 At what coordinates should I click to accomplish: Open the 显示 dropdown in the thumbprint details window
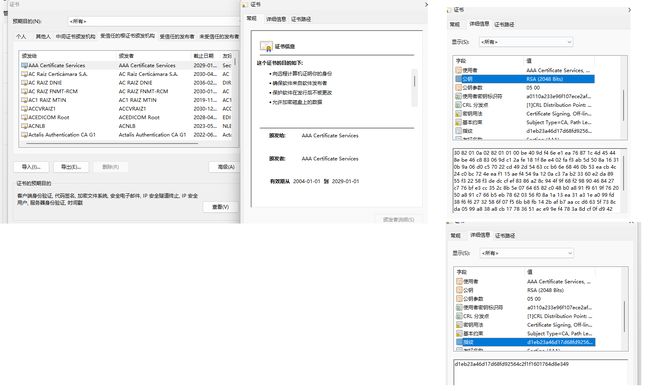pyautogui.click(x=527, y=253)
